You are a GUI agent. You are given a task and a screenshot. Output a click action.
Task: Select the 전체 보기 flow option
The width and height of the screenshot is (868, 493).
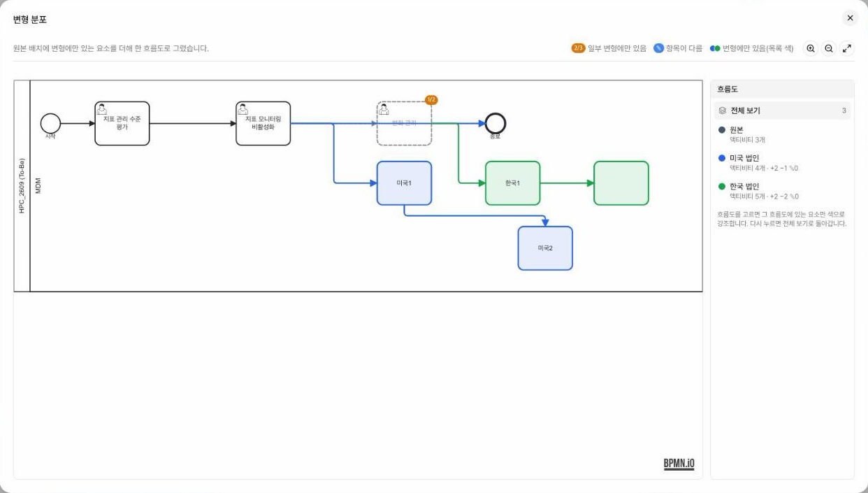pyautogui.click(x=782, y=110)
